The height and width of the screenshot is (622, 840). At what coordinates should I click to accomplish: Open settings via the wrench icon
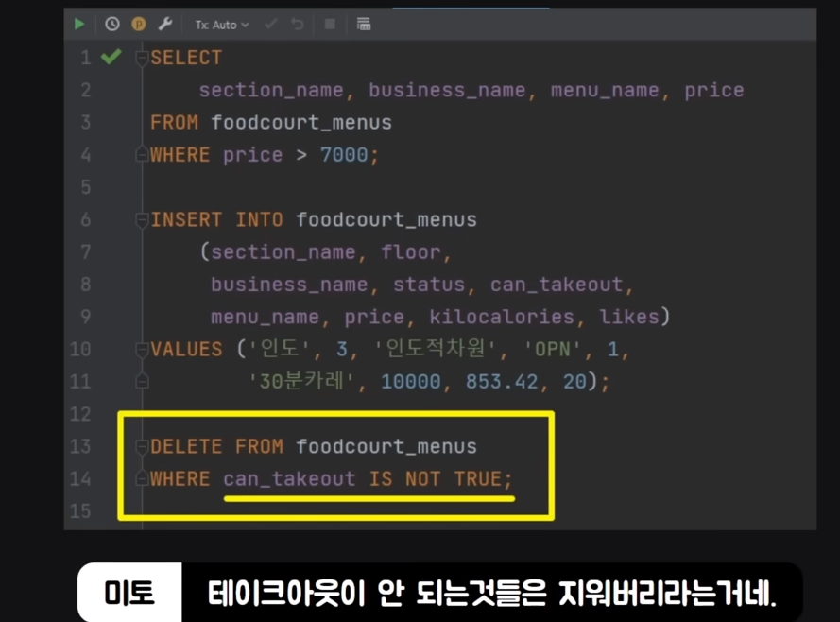(x=165, y=25)
